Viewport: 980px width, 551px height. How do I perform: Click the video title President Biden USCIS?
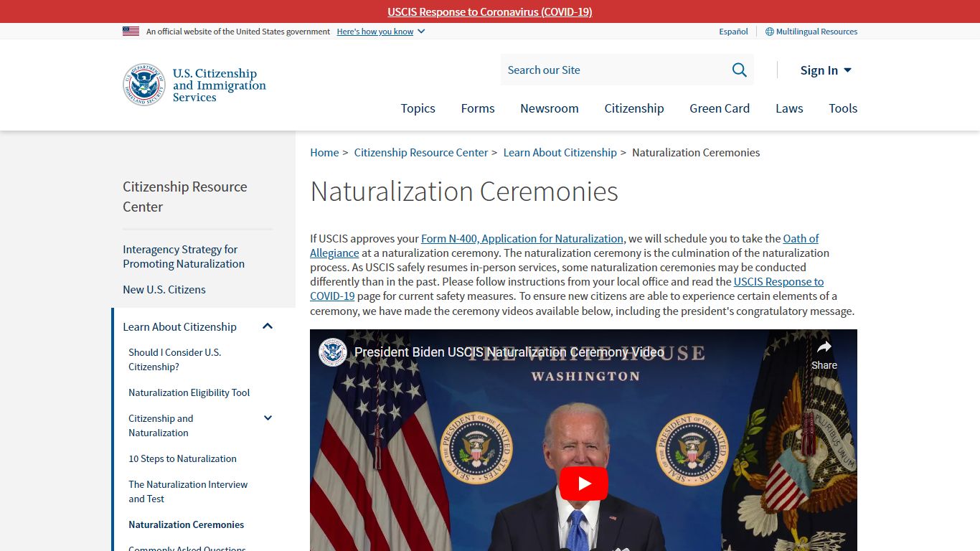tap(509, 352)
